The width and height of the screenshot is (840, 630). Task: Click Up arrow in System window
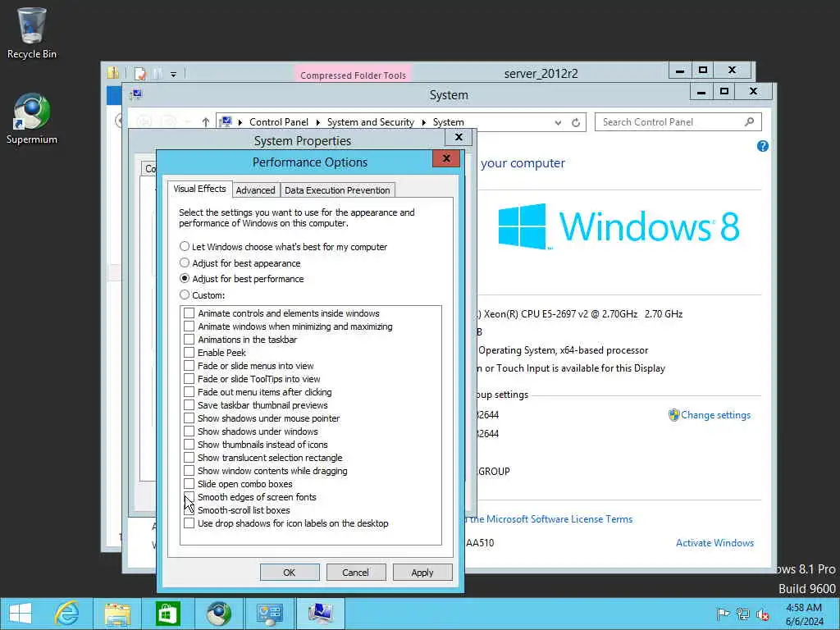tap(205, 122)
